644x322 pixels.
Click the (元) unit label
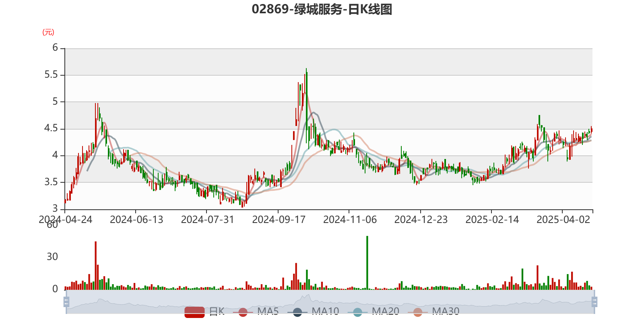48,32
